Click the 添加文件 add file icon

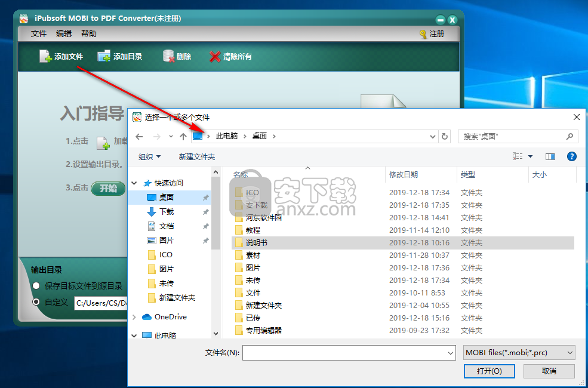click(x=45, y=56)
